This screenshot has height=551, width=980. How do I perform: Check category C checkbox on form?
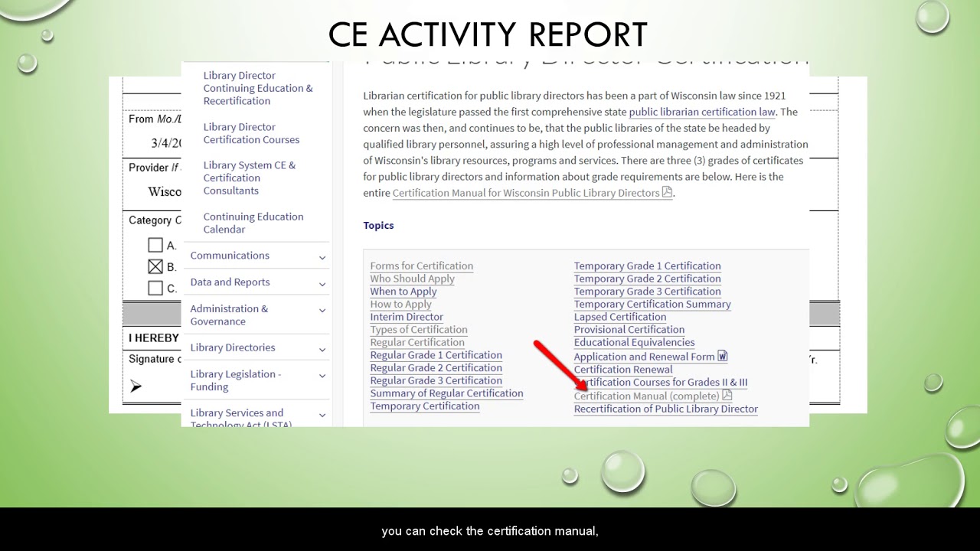point(155,288)
